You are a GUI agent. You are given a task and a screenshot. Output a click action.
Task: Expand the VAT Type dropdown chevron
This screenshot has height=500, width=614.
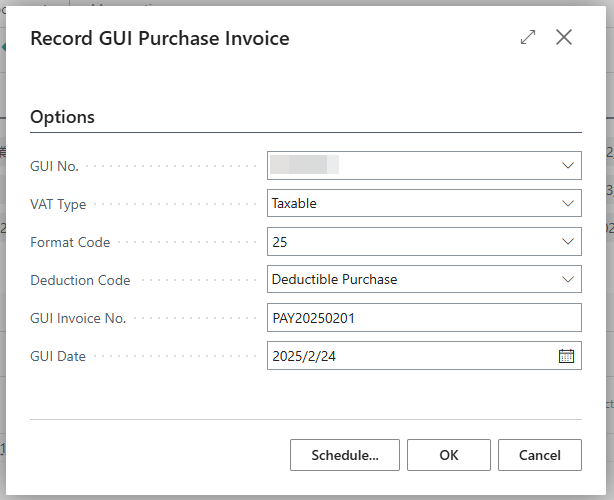click(x=568, y=203)
